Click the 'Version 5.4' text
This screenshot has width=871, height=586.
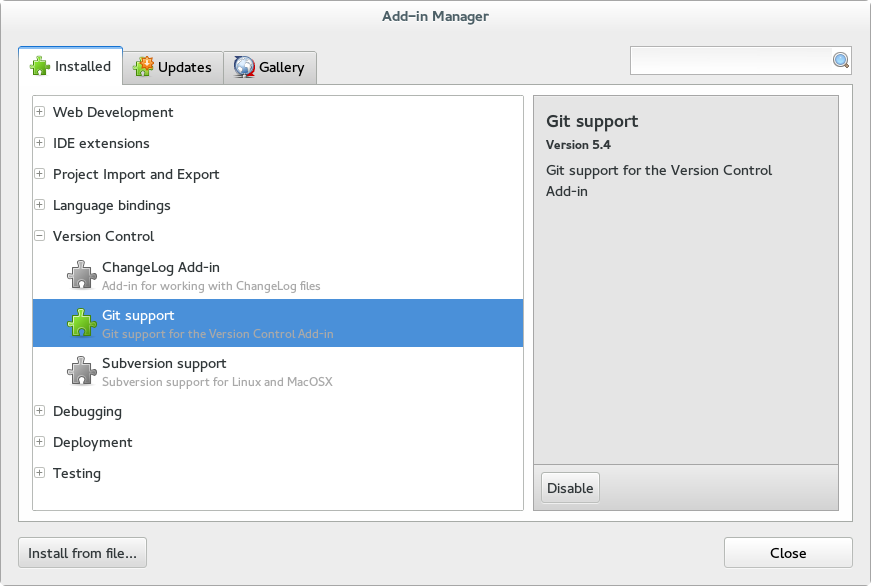pos(578,145)
